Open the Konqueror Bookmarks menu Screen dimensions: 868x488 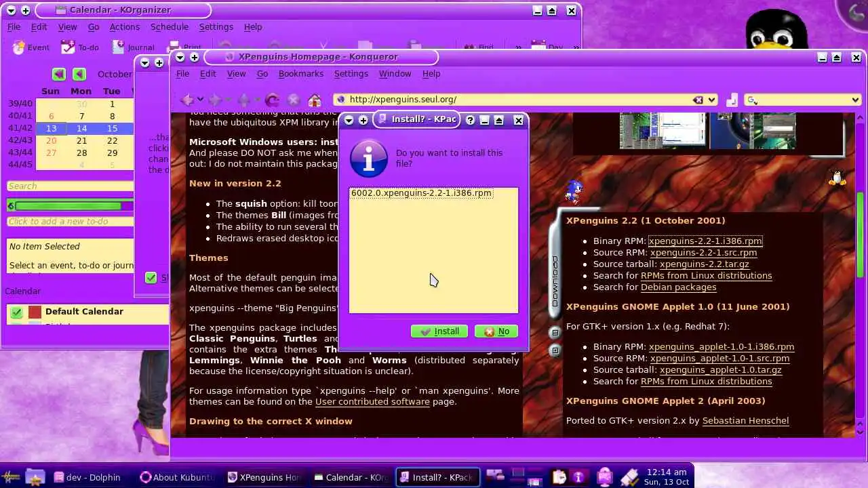tap(301, 73)
